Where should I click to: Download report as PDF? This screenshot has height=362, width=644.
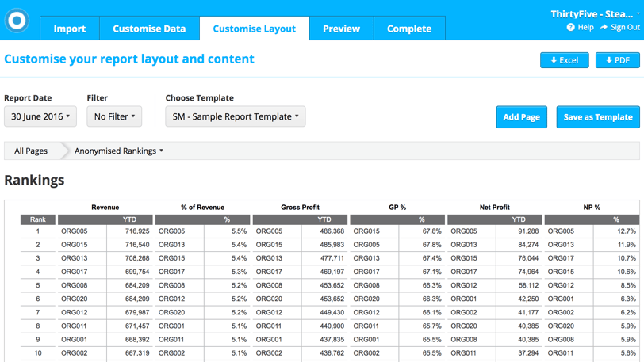[618, 60]
